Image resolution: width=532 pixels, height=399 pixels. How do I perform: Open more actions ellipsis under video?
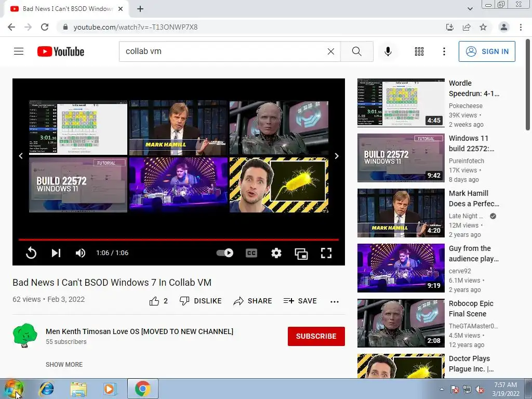click(335, 302)
